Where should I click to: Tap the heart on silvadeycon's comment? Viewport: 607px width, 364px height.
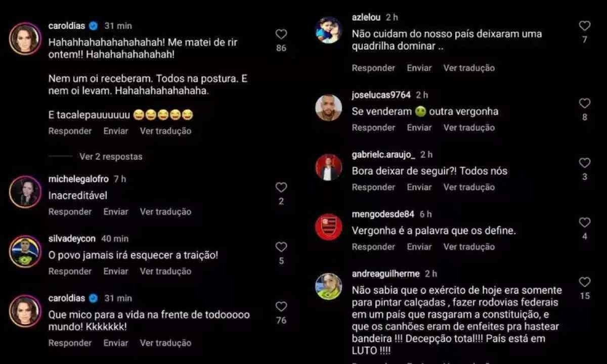tap(281, 247)
